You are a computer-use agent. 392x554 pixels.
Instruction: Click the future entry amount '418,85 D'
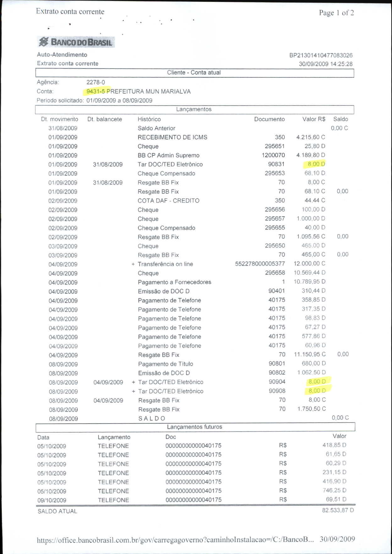[334, 446]
